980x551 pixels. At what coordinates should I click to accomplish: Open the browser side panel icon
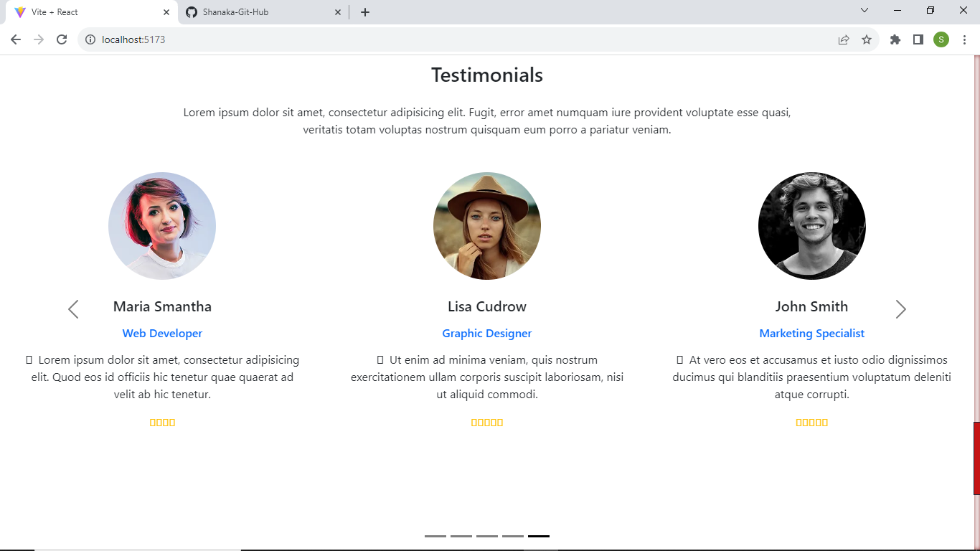coord(918,39)
